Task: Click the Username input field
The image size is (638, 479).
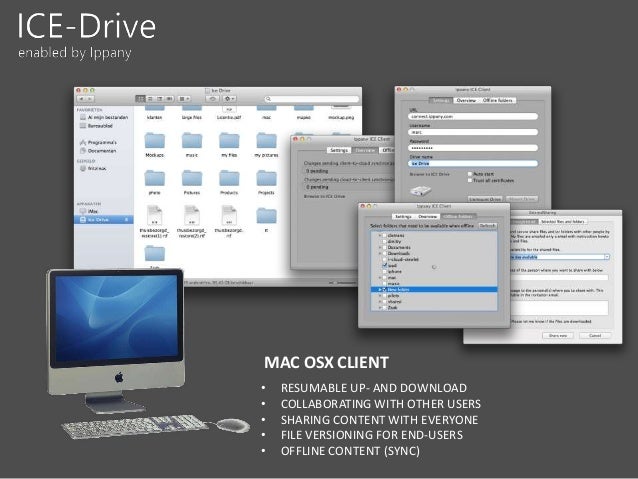Action: pos(473,132)
